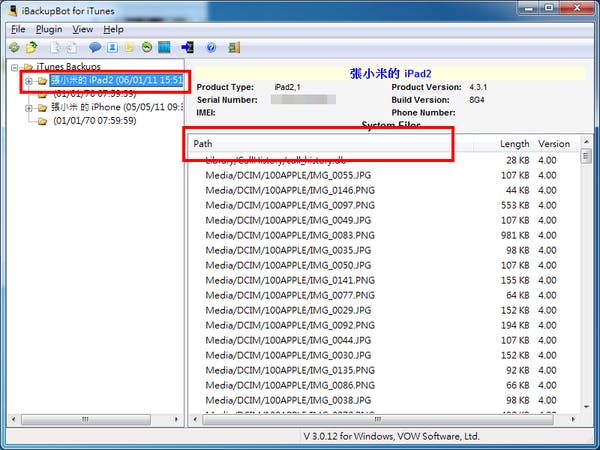
Task: Open the contacts person icon
Action: click(x=112, y=47)
